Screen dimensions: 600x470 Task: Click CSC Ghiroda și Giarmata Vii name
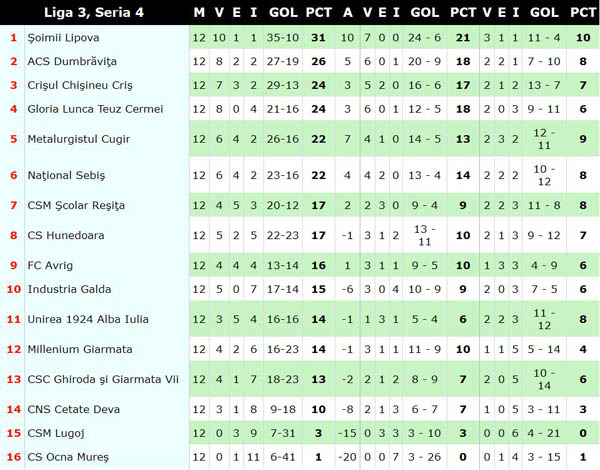click(104, 380)
